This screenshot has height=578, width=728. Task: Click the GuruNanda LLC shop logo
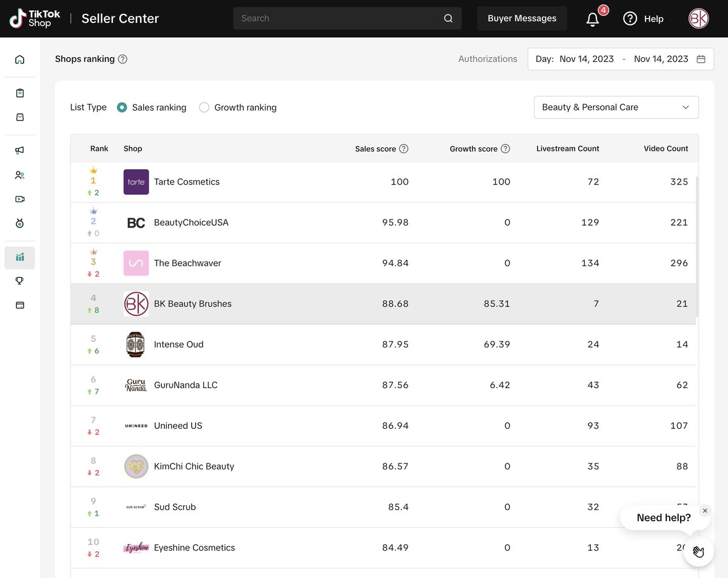tap(136, 385)
